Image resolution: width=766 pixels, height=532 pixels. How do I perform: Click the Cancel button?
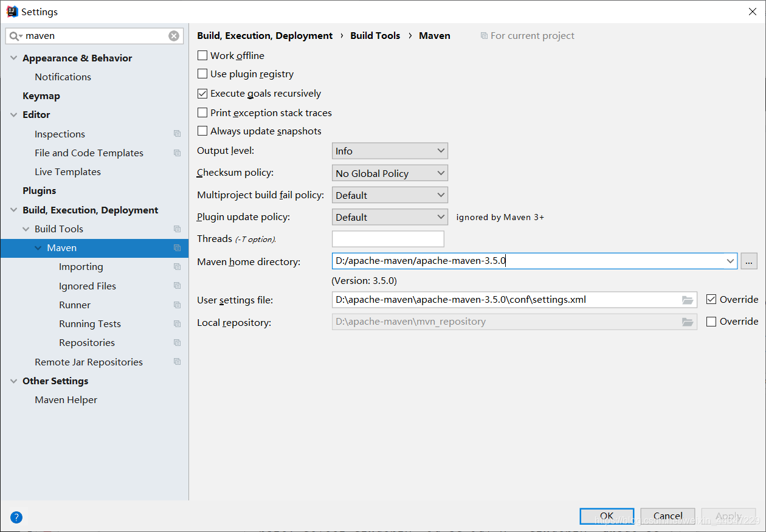click(x=668, y=516)
